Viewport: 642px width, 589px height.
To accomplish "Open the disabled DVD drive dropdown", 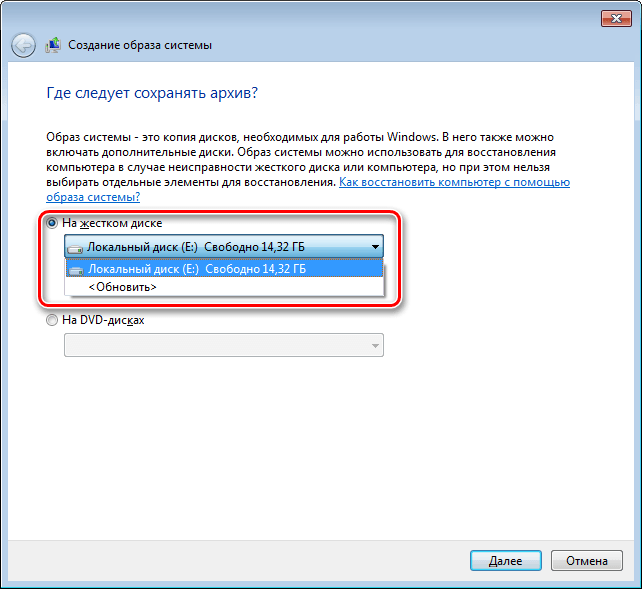I will click(224, 345).
